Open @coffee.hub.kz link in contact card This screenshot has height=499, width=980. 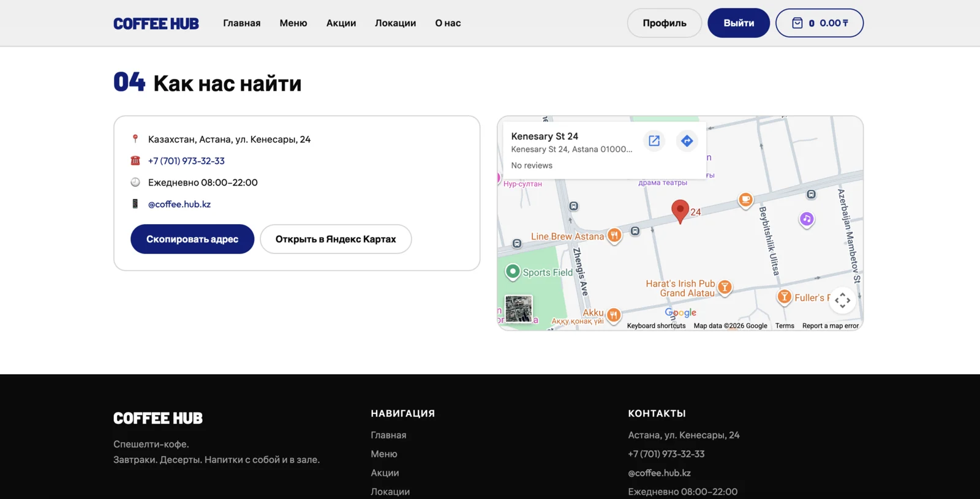click(179, 204)
